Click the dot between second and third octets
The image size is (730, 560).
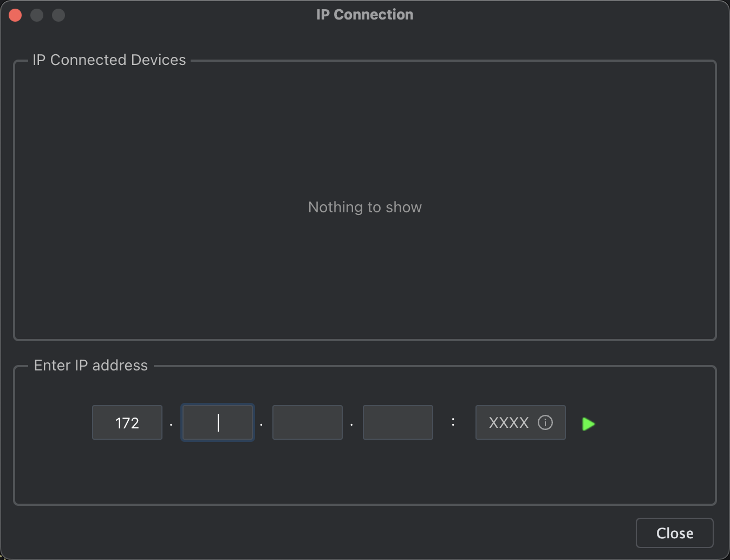tap(262, 425)
